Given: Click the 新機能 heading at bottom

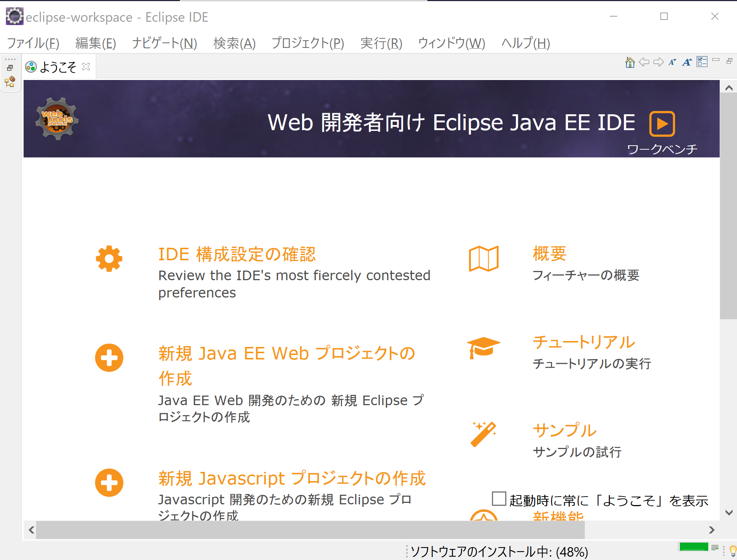Looking at the screenshot, I should click(x=558, y=516).
